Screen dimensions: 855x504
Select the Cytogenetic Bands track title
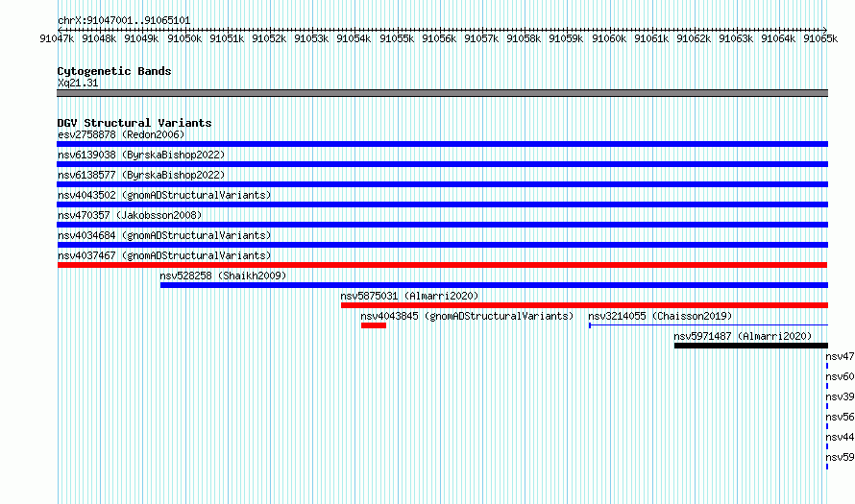click(114, 71)
